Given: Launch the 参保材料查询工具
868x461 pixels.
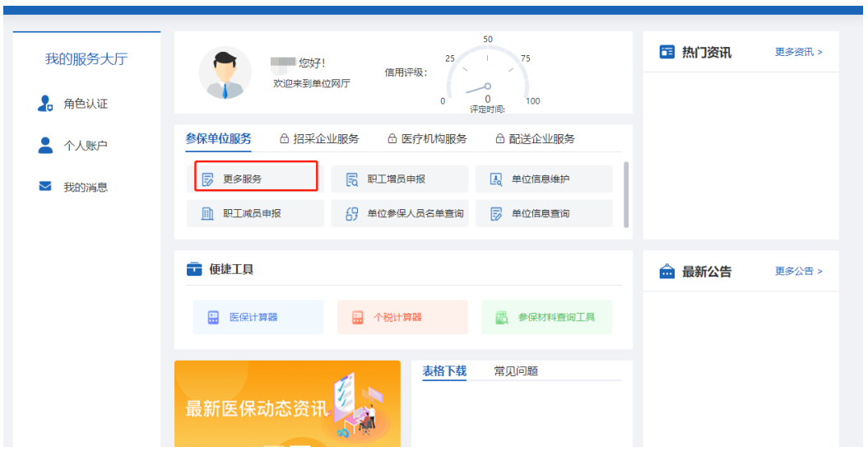Looking at the screenshot, I should (546, 317).
